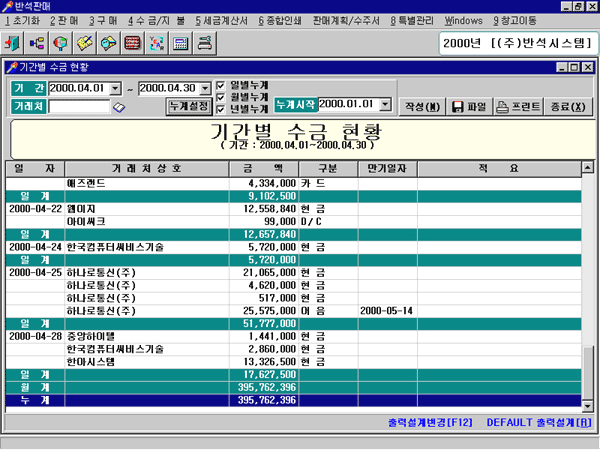Click the YEAR change toolbar icon

coord(157,43)
